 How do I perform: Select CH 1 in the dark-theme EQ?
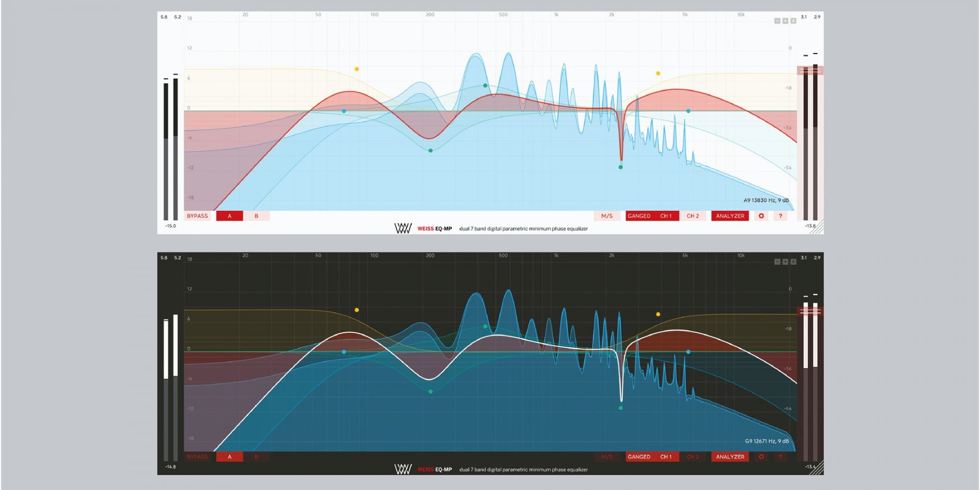coord(666,457)
